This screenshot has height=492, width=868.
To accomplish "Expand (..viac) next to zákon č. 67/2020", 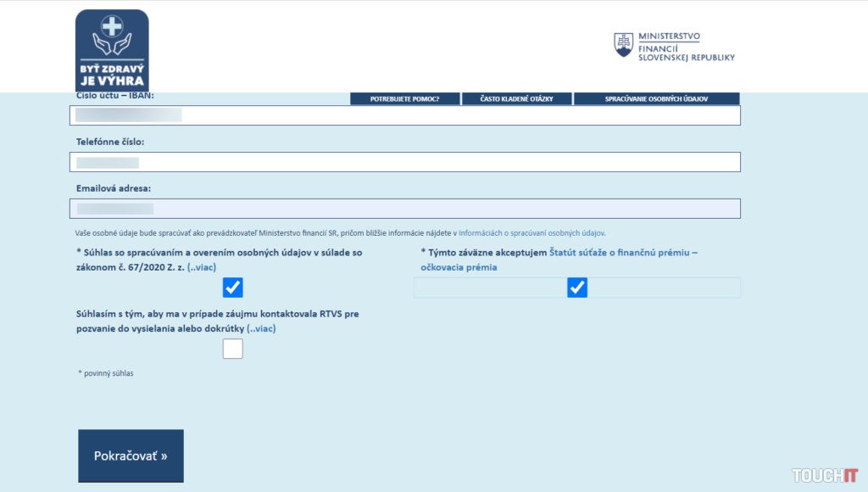I will (202, 267).
